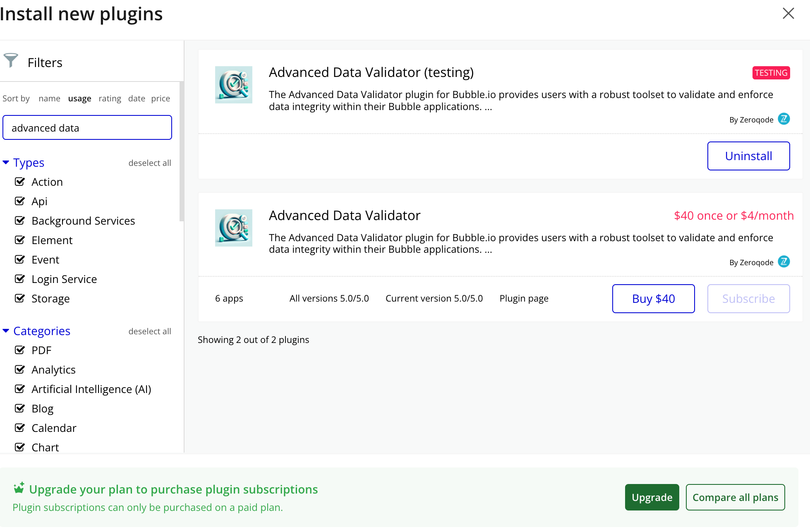Viewport: 810px width, 532px height.
Task: Click the plugin search field
Action: (87, 127)
